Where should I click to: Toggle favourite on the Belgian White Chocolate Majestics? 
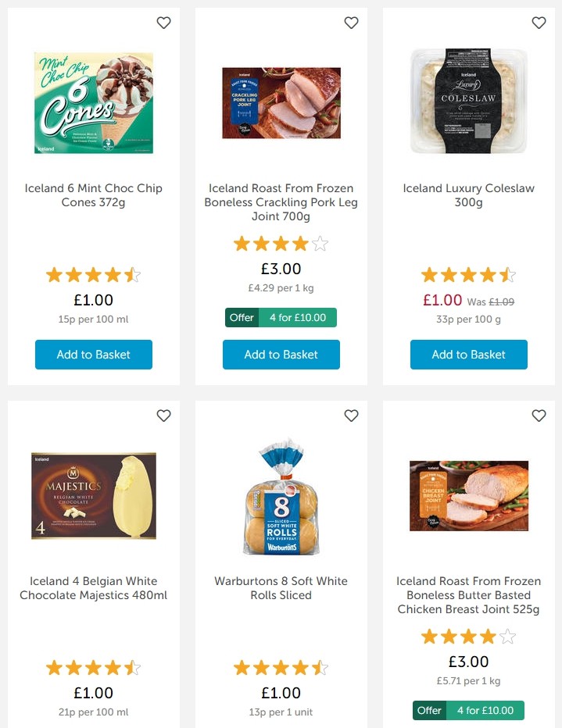[x=163, y=416]
